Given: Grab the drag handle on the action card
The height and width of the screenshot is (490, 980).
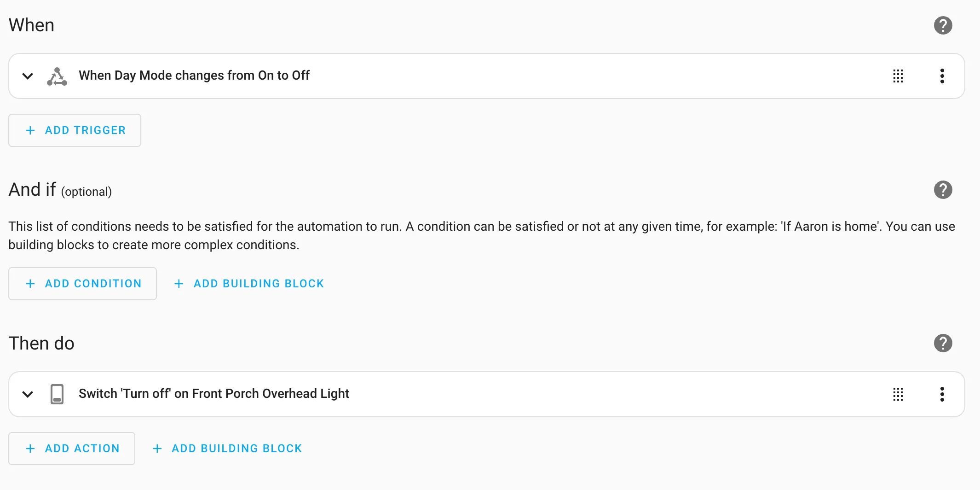Looking at the screenshot, I should point(898,394).
